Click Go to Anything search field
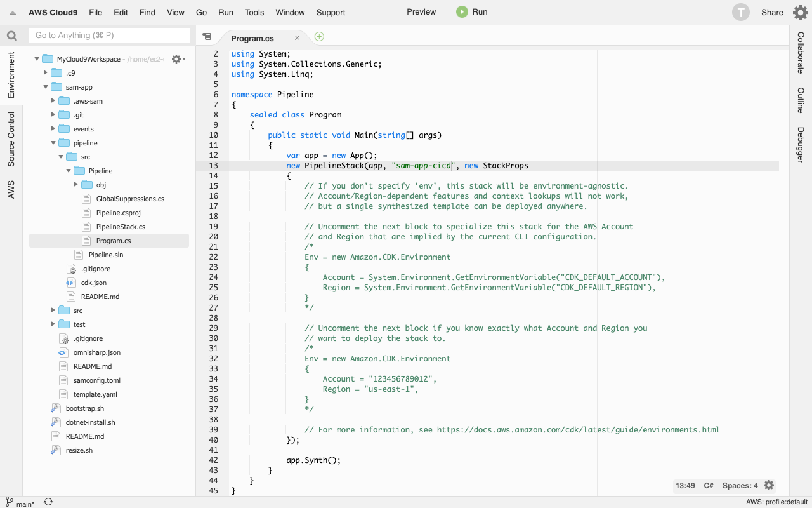The height and width of the screenshot is (508, 812). point(110,36)
